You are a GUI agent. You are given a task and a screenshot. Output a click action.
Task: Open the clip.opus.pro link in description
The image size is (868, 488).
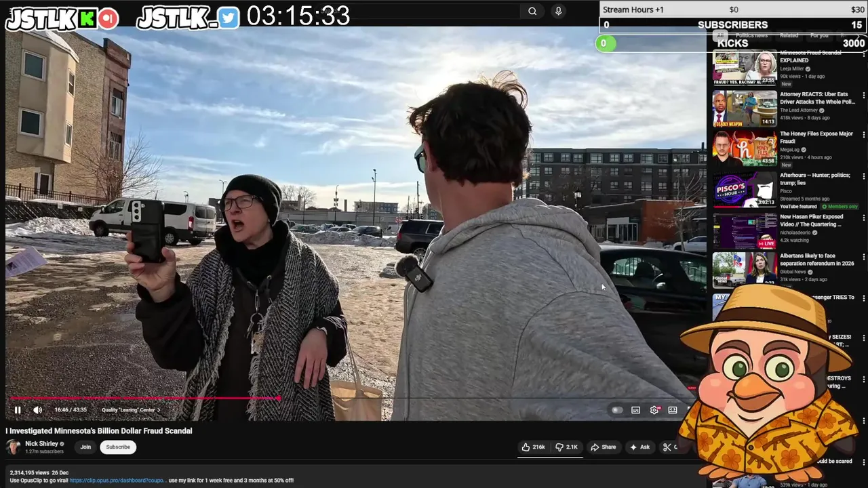point(117,481)
